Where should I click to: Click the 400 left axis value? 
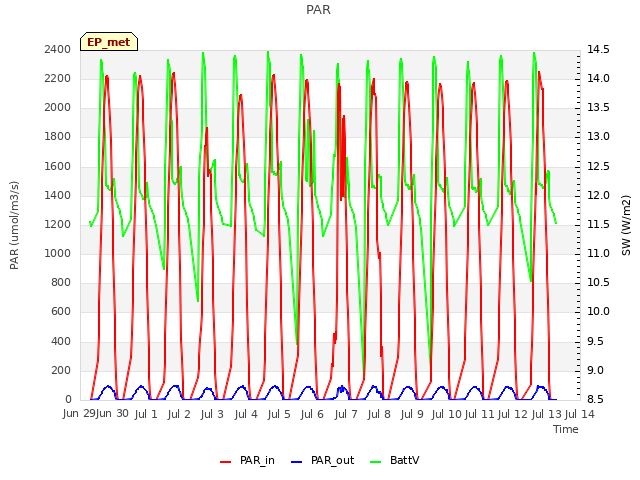[x=61, y=342]
